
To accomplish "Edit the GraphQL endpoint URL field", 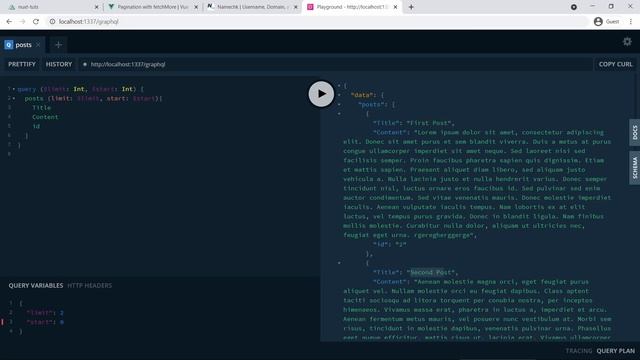I will pos(335,64).
